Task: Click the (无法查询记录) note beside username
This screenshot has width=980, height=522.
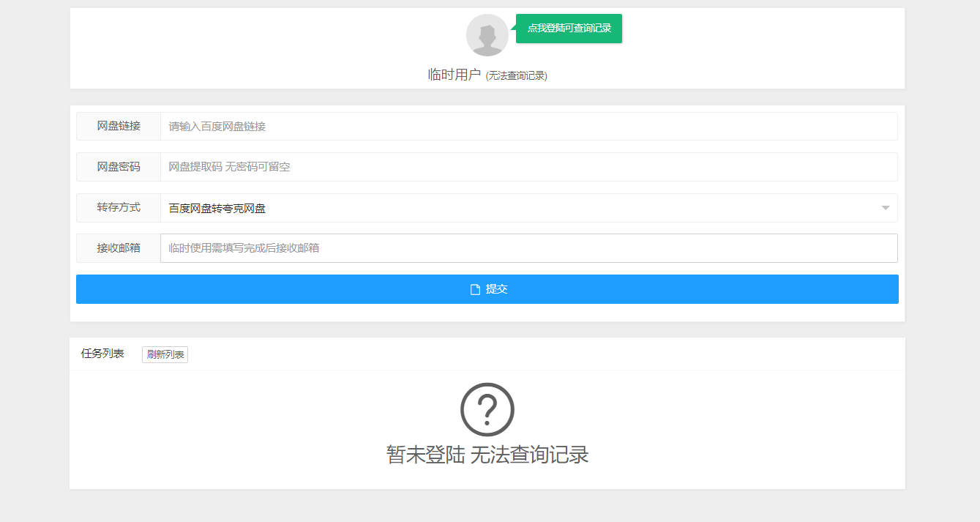Action: tap(516, 75)
